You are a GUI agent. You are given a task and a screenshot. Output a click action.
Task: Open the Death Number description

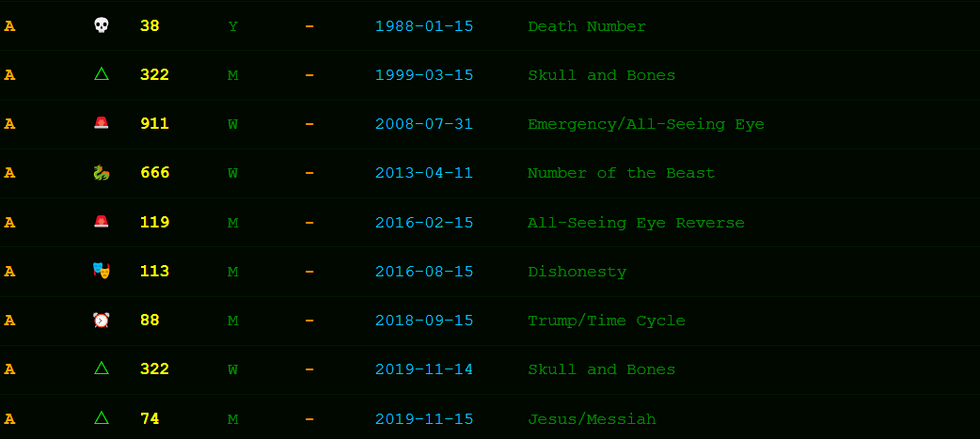point(587,26)
